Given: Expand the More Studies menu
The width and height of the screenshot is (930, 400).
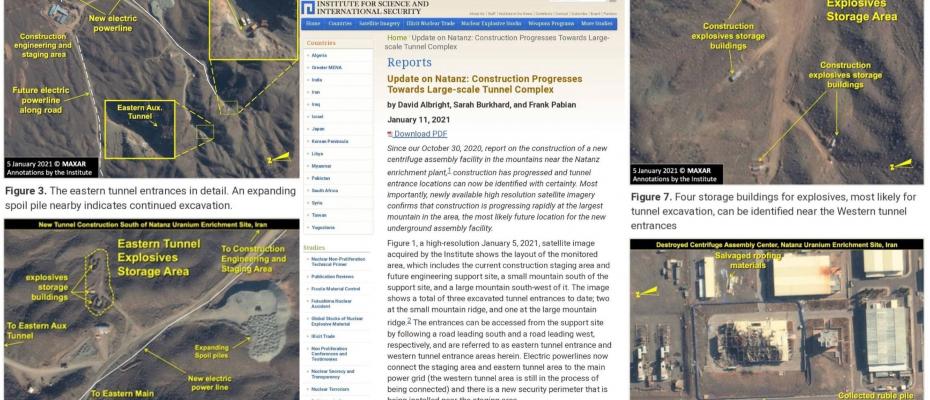Looking at the screenshot, I should pyautogui.click(x=597, y=24).
